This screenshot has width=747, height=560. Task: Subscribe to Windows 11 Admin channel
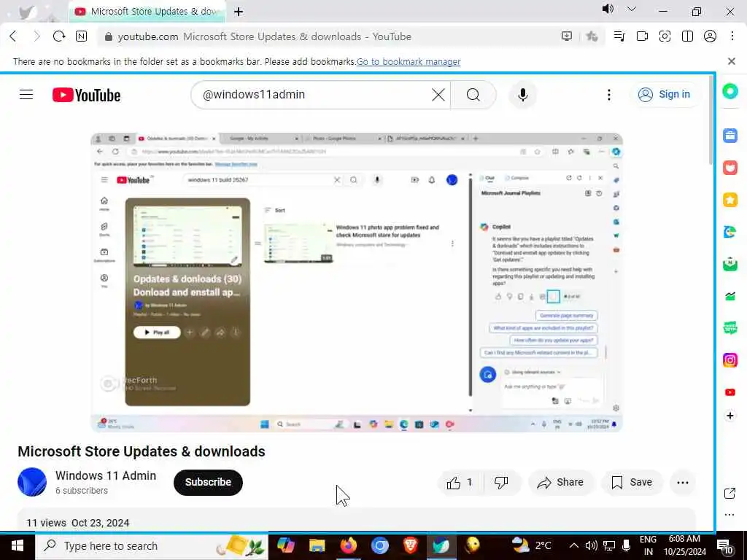(x=208, y=483)
